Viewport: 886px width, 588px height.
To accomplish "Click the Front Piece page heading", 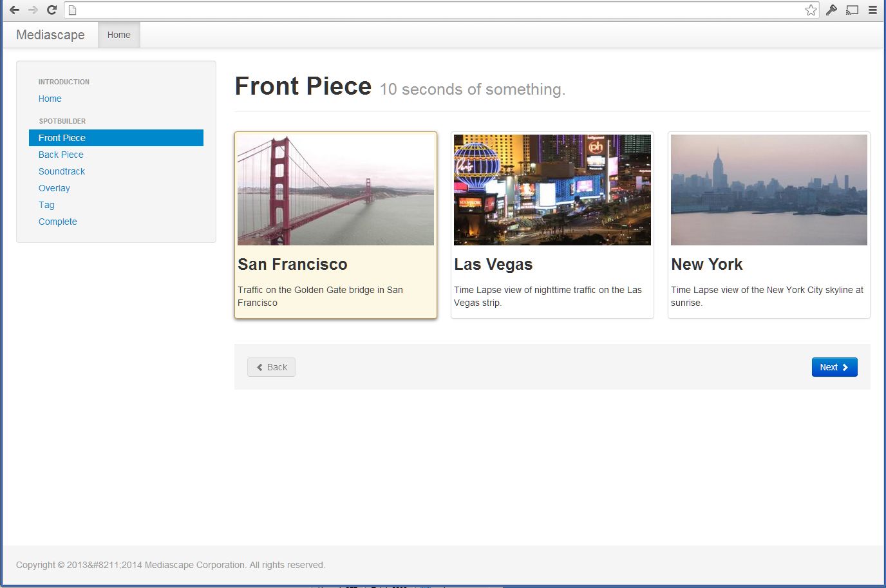I will 303,86.
